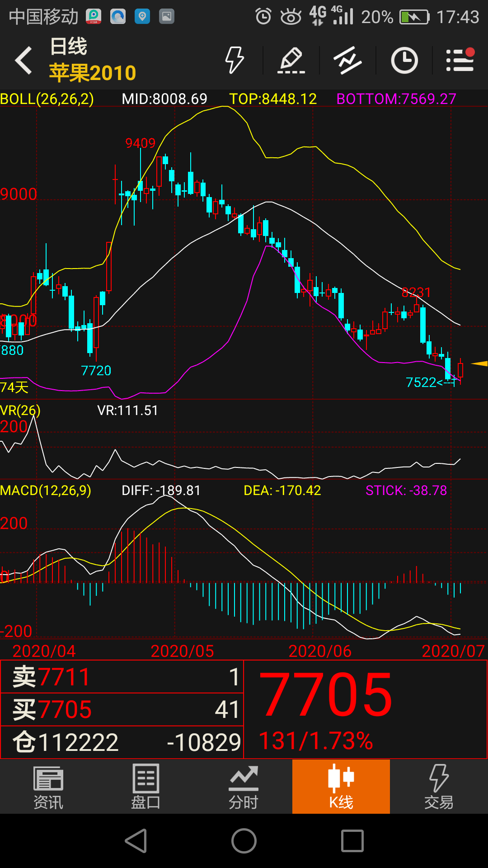Open the indicator chart-lines icon

[x=347, y=60]
